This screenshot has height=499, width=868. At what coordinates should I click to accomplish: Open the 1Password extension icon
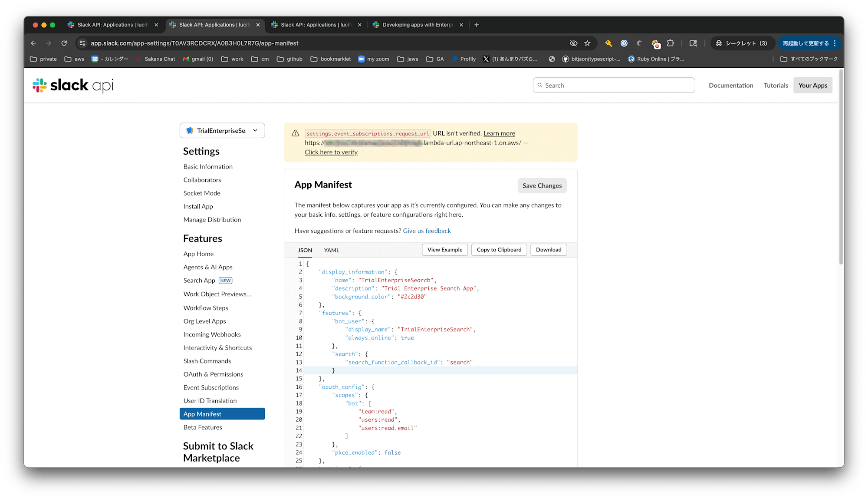[624, 43]
